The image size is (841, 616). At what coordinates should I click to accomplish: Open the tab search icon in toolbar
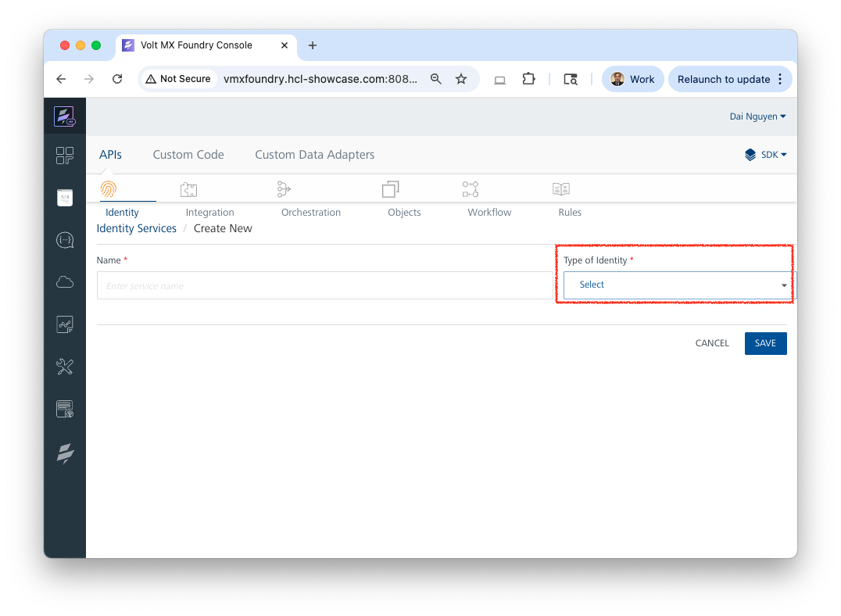coord(571,80)
